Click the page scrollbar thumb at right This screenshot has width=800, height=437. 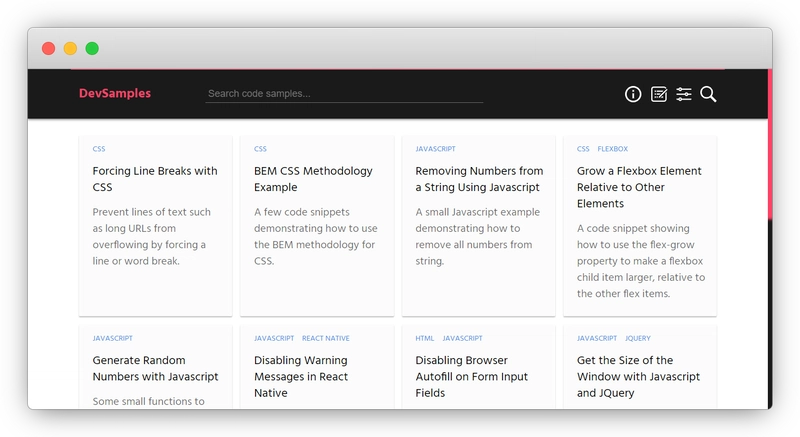pos(770,144)
